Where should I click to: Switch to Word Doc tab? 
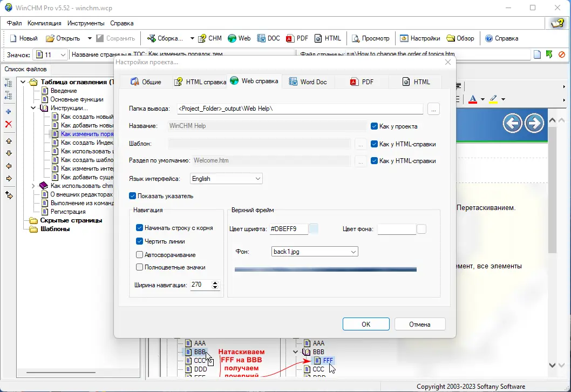pos(308,82)
